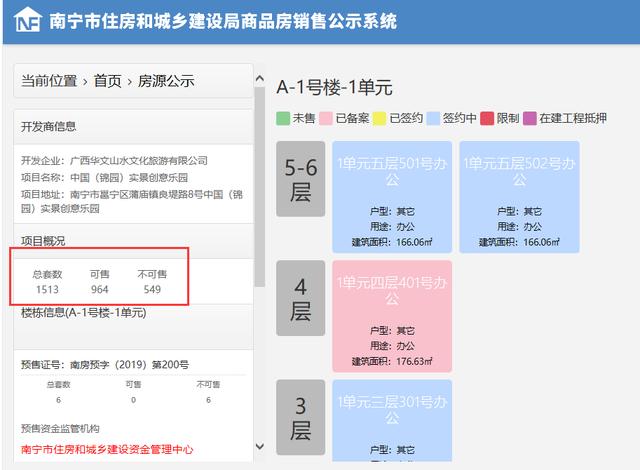Select the 5-6层 floor label
The height and width of the screenshot is (470, 640).
click(301, 179)
